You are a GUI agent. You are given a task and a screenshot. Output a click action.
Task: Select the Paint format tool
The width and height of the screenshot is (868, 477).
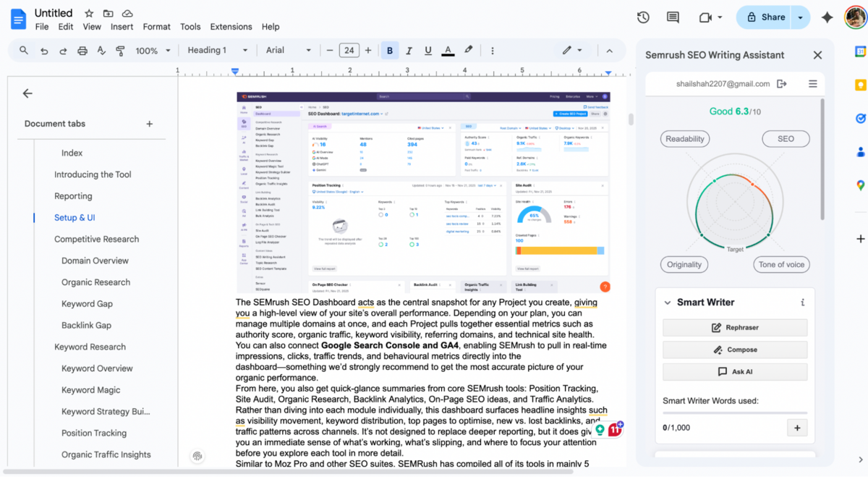click(121, 51)
